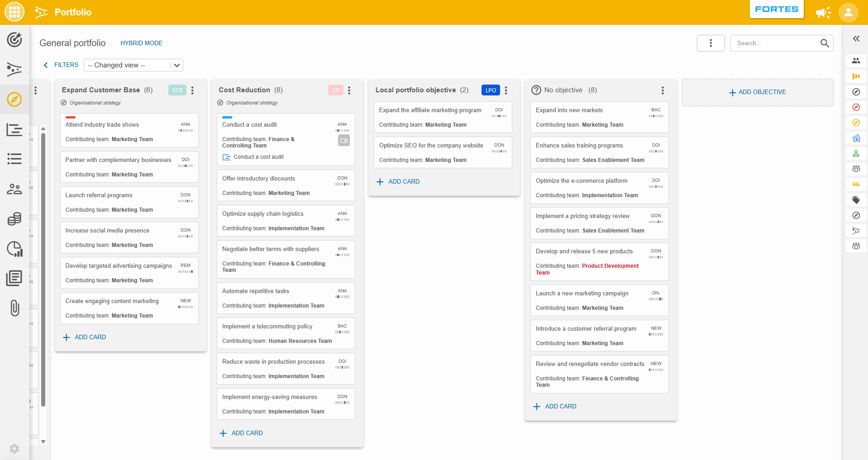The height and width of the screenshot is (460, 868).
Task: Open the pie chart reports sidebar icon
Action: point(14,249)
